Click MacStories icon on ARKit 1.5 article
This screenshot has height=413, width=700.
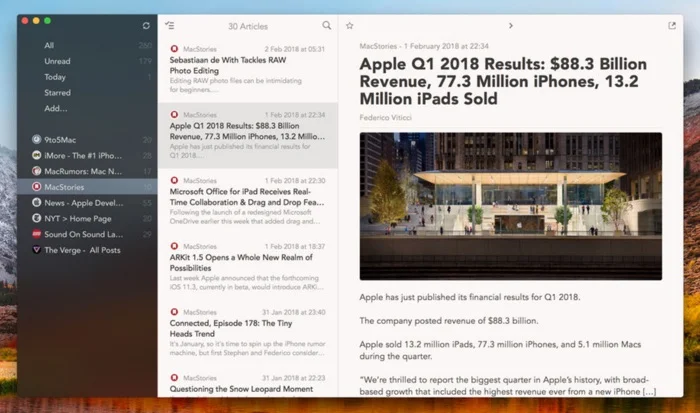coord(175,246)
